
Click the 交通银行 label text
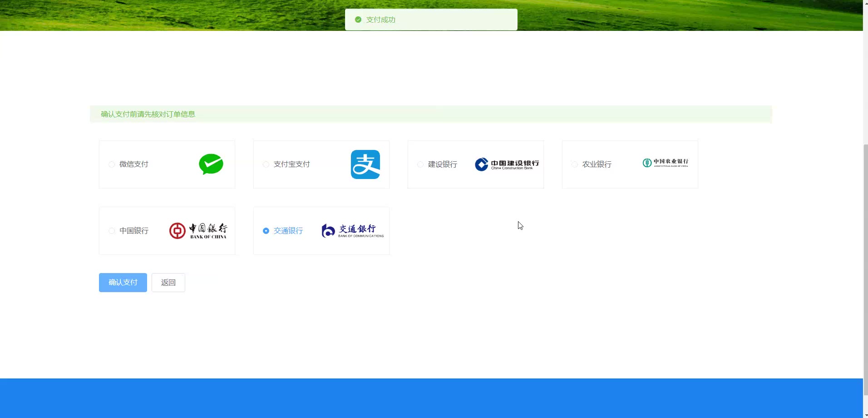288,231
